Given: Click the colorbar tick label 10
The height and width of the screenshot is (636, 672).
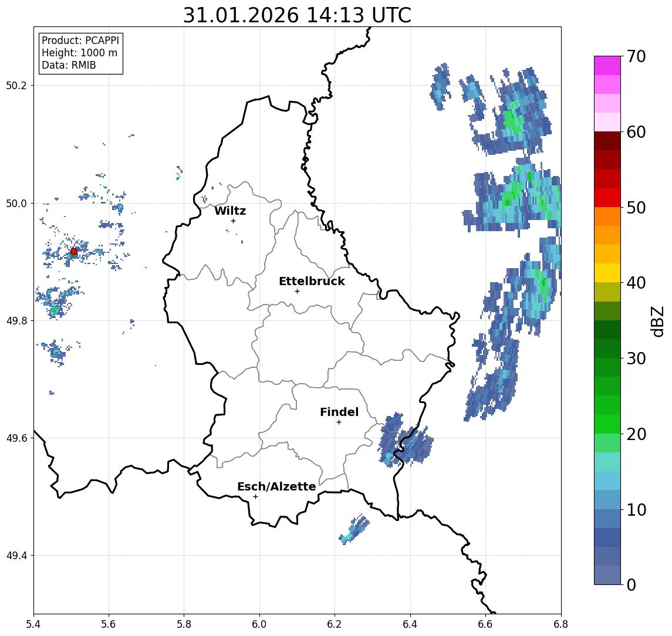Looking at the screenshot, I should pyautogui.click(x=636, y=509).
